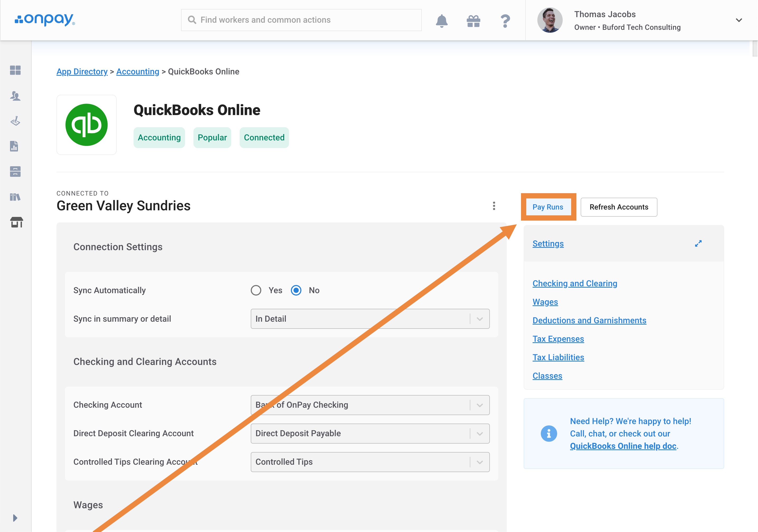Screen dimensions: 758x532
Task: Click the Refresh Accounts button
Action: point(619,207)
